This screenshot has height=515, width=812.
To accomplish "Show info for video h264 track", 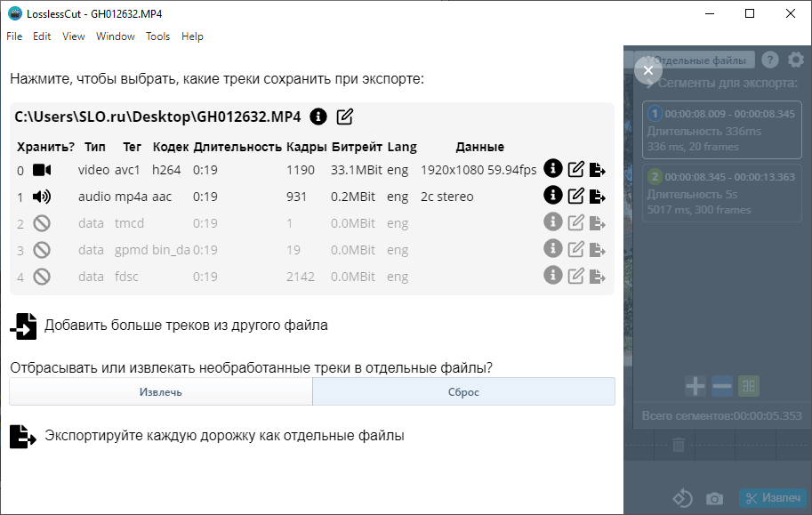I will click(552, 168).
